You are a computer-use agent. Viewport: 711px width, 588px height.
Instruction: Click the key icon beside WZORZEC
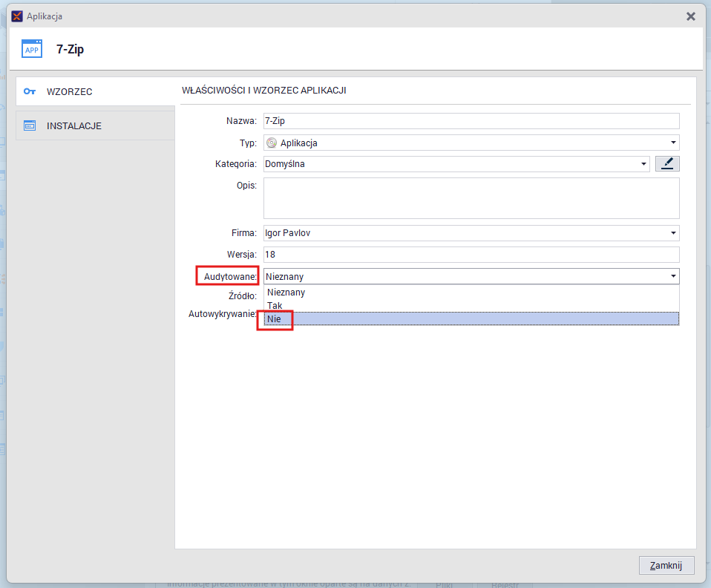[30, 91]
